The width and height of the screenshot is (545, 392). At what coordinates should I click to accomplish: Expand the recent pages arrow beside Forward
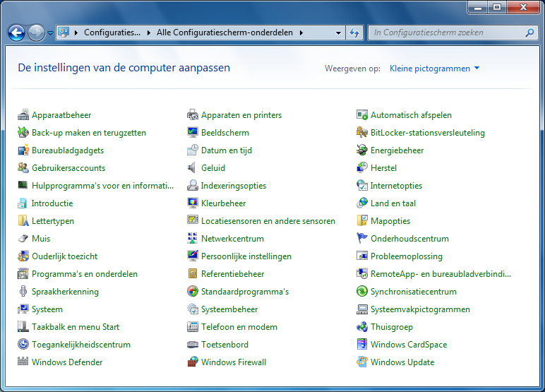[51, 32]
